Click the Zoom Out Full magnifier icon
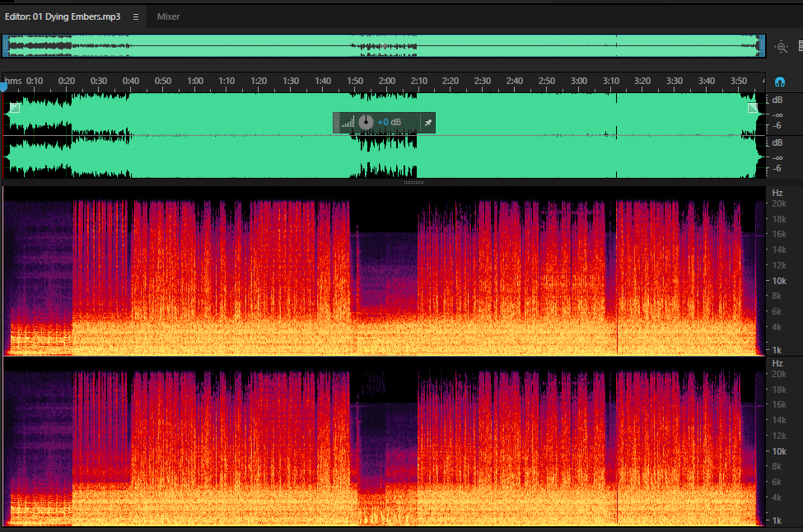Image resolution: width=803 pixels, height=532 pixels. tap(782, 47)
